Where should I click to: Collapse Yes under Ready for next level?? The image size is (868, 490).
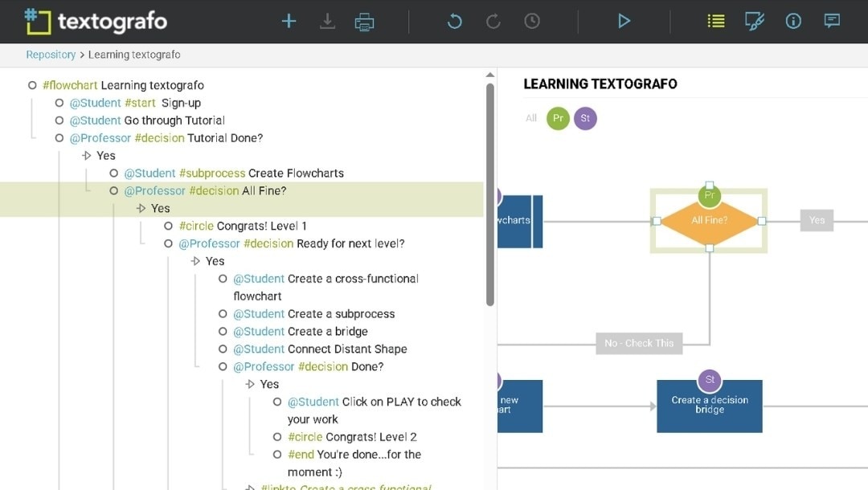[x=195, y=261]
